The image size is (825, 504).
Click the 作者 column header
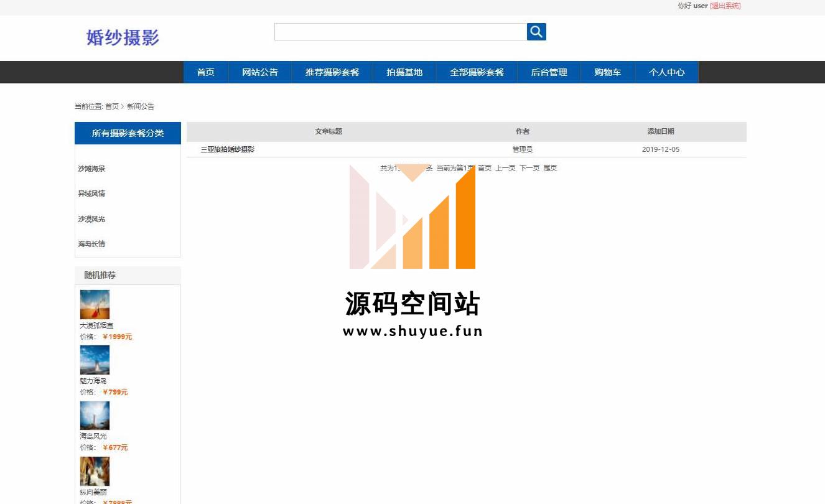coord(523,131)
